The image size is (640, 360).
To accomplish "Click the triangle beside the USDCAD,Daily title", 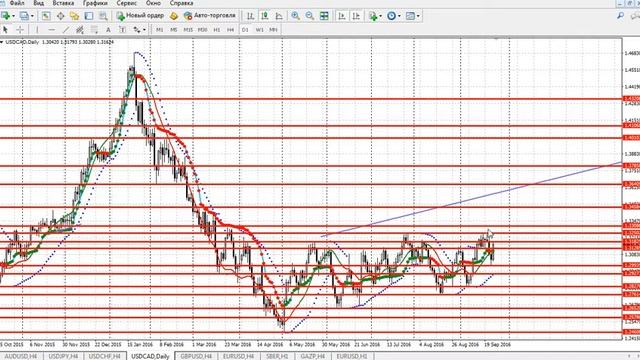I will point(2,42).
